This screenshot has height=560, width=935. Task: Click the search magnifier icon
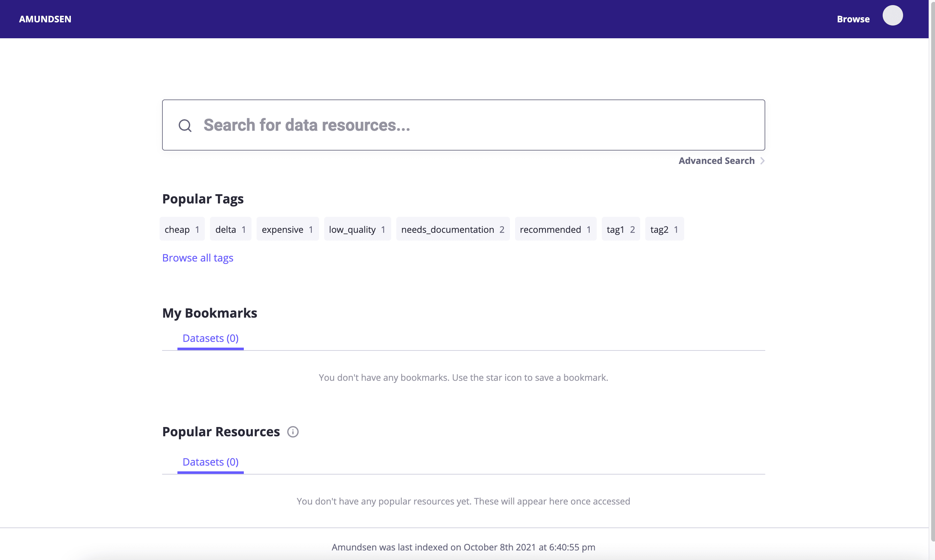click(x=185, y=125)
